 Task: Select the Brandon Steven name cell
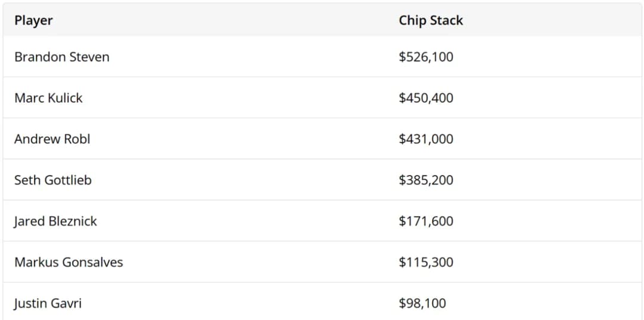tap(61, 57)
